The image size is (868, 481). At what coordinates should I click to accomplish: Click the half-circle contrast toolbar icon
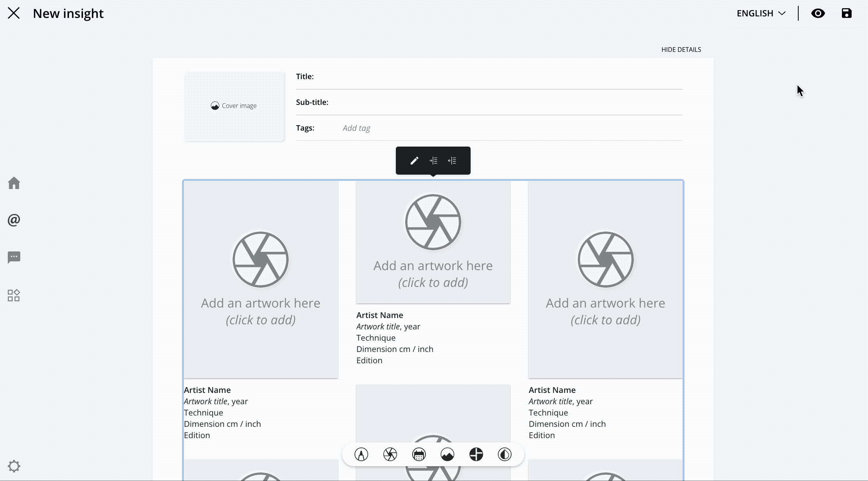pos(505,454)
